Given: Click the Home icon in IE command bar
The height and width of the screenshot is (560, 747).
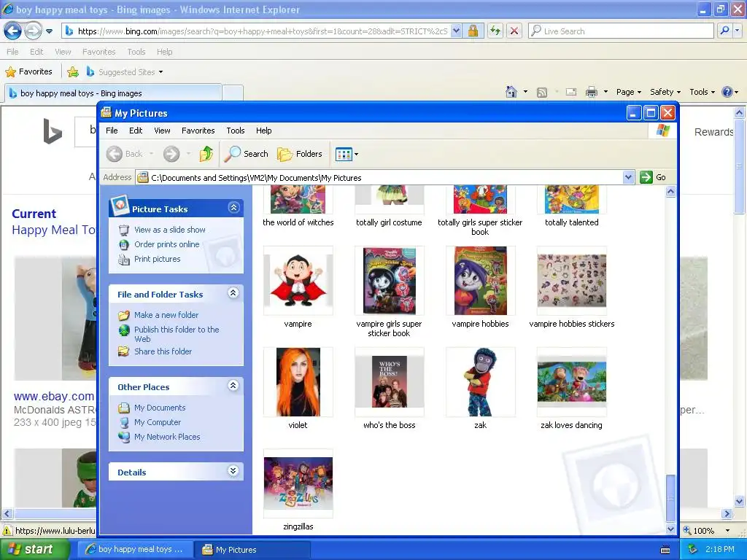Looking at the screenshot, I should click(x=511, y=92).
